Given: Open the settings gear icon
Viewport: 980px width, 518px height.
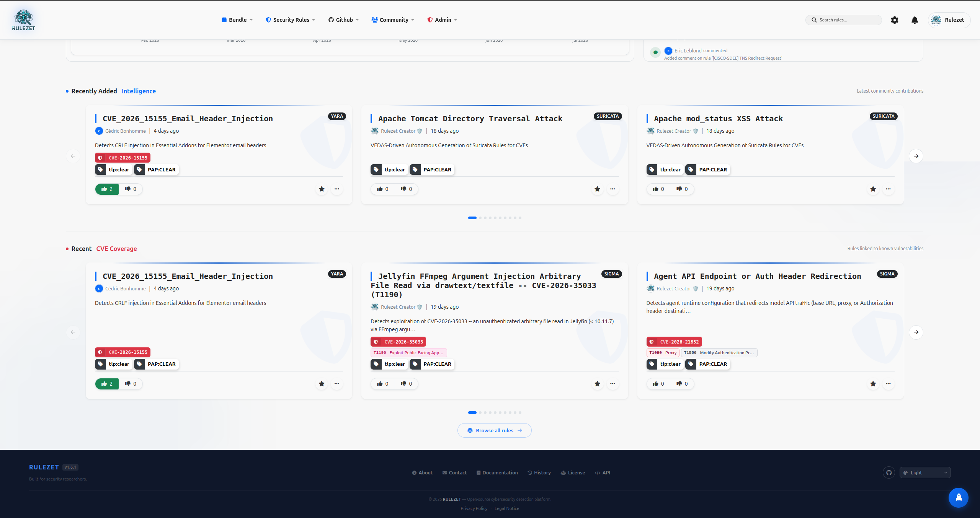Looking at the screenshot, I should tap(894, 20).
